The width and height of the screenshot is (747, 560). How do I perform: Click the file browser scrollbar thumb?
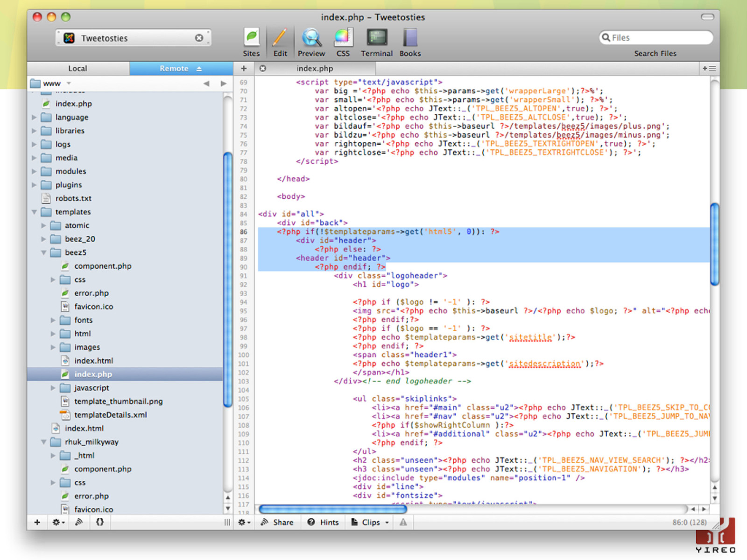[228, 280]
